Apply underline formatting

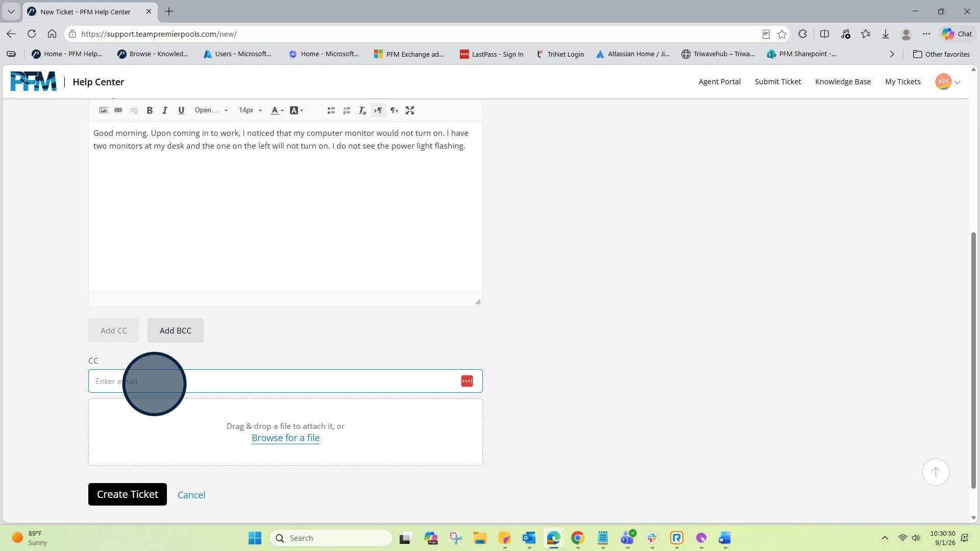[181, 110]
